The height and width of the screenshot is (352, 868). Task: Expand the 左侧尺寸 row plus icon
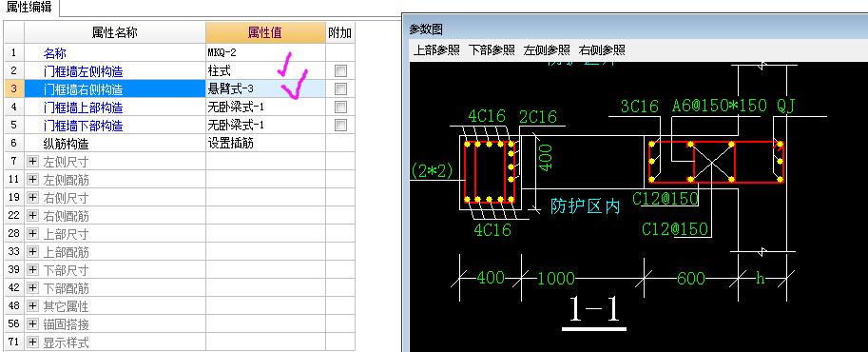coord(32,162)
